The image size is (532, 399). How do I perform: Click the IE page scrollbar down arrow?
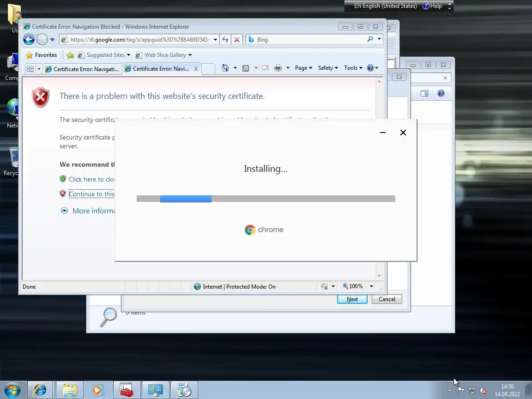[x=379, y=276]
